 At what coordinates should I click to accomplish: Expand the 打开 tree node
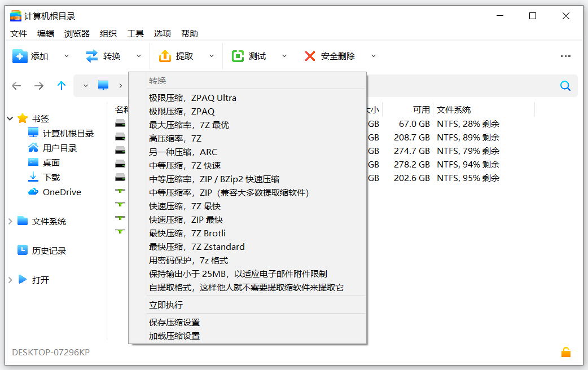[10, 280]
